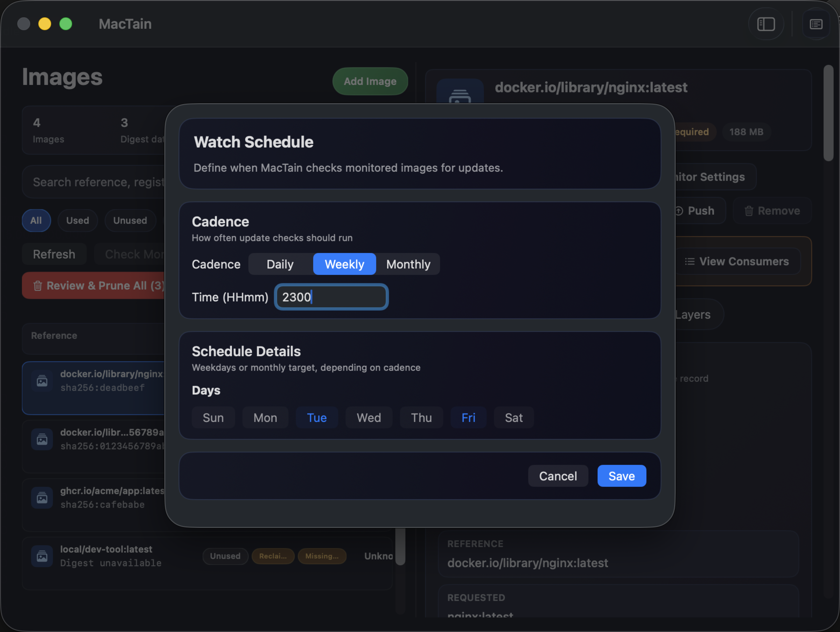
Task: Click the Reclai... badge on local/dev-tool row
Action: pos(273,556)
